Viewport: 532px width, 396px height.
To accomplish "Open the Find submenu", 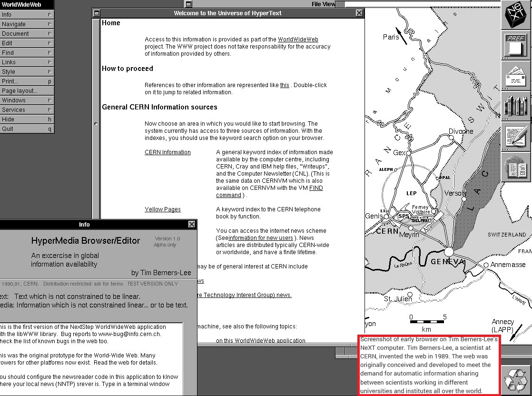I will [27, 53].
